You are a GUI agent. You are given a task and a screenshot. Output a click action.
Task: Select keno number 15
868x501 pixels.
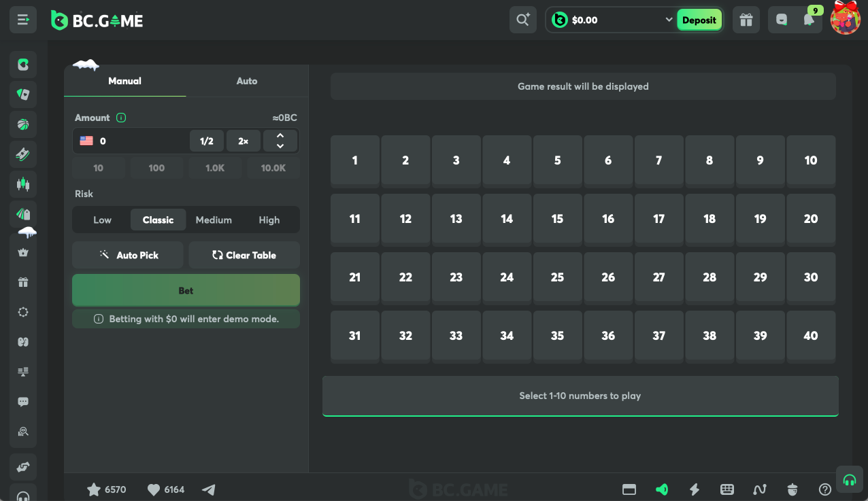point(558,219)
